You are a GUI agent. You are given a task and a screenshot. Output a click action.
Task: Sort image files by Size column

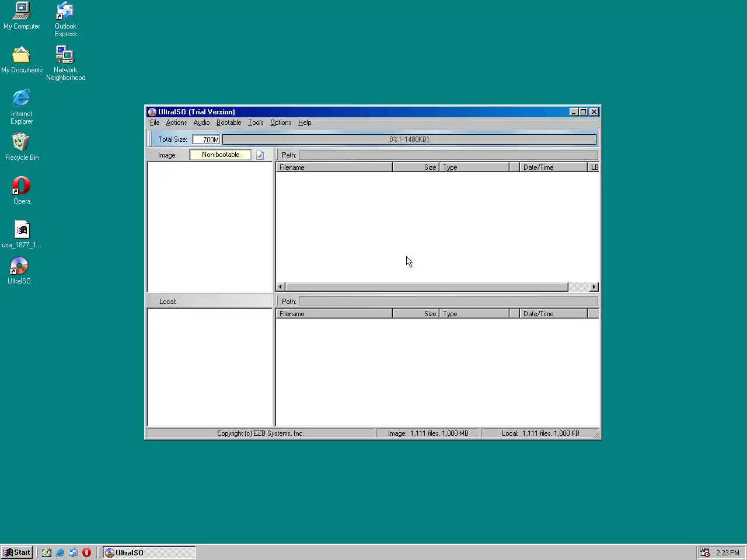point(416,167)
